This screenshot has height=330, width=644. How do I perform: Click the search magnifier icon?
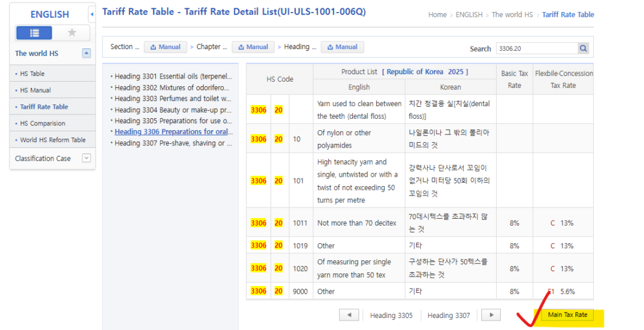point(584,48)
